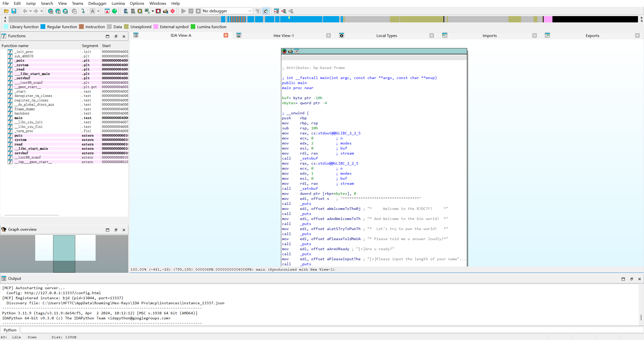Screen dimensions: 644x340
Task: Select the _system function in .plt
Action: coord(64,65)
